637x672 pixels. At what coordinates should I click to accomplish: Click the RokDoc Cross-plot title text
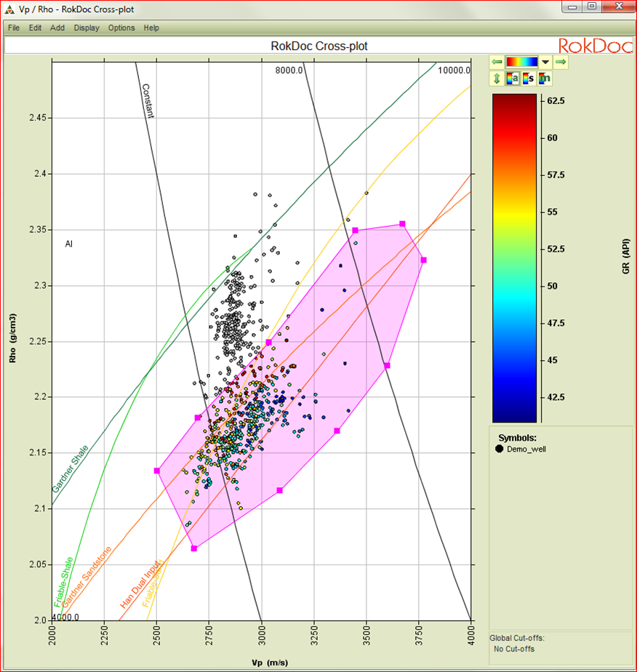point(318,46)
